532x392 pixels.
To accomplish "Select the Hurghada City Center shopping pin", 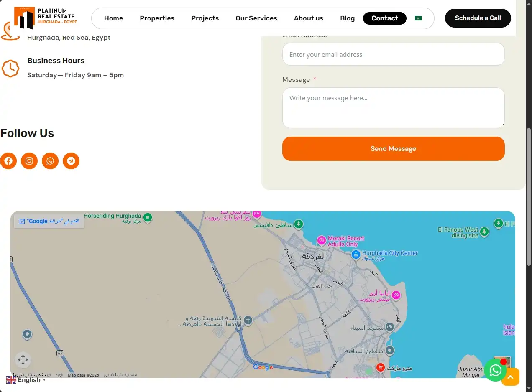I will coord(356,254).
